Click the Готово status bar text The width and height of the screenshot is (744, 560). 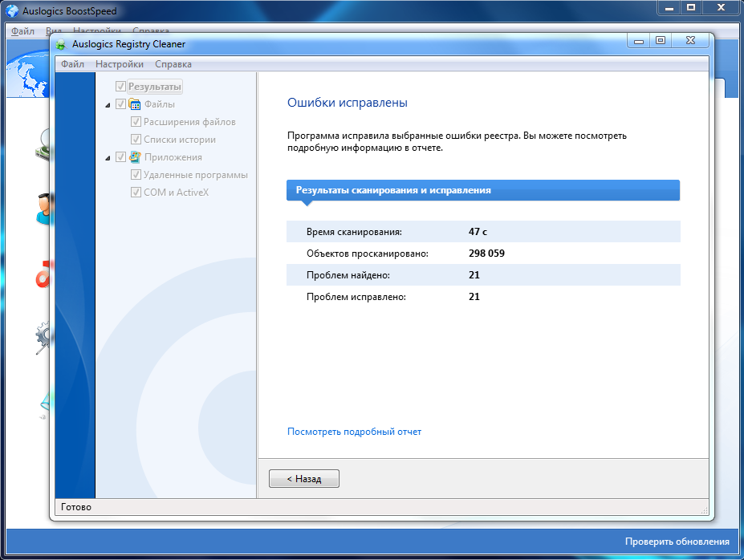coord(76,507)
